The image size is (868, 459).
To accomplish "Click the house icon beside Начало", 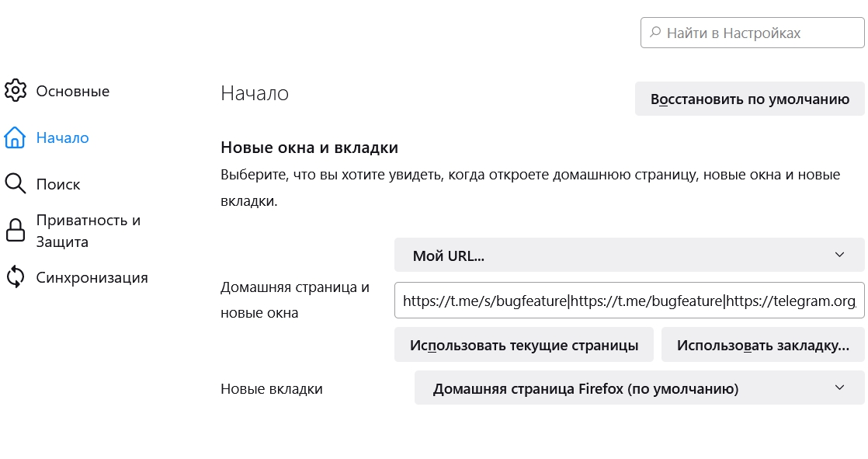I will tap(16, 138).
